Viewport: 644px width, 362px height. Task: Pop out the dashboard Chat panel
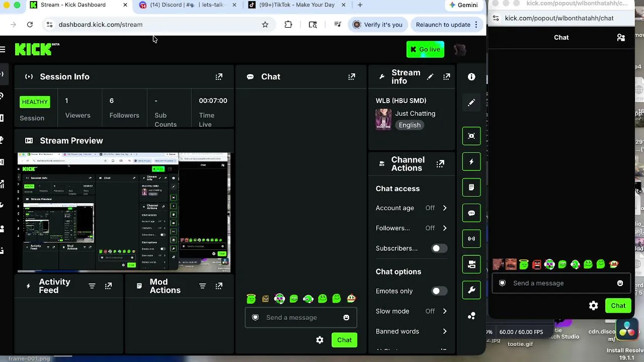(x=352, y=77)
